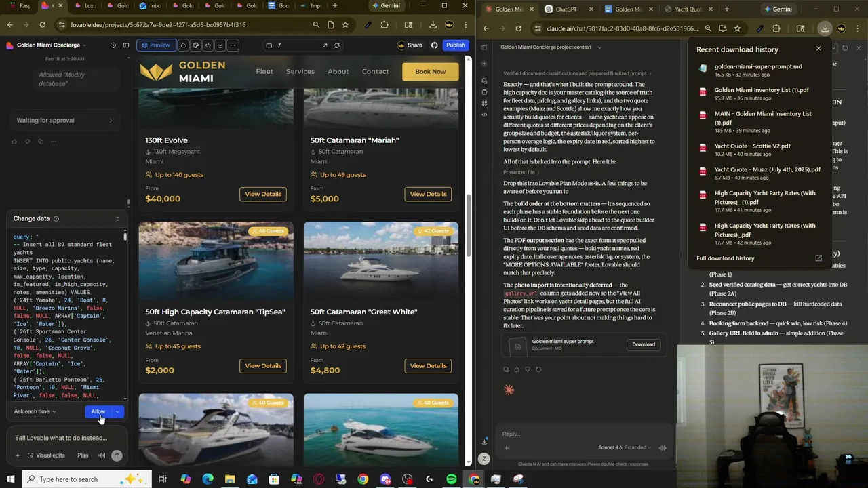
Task: Toggle the device view icon in Lovable address pill
Action: pyautogui.click(x=269, y=45)
